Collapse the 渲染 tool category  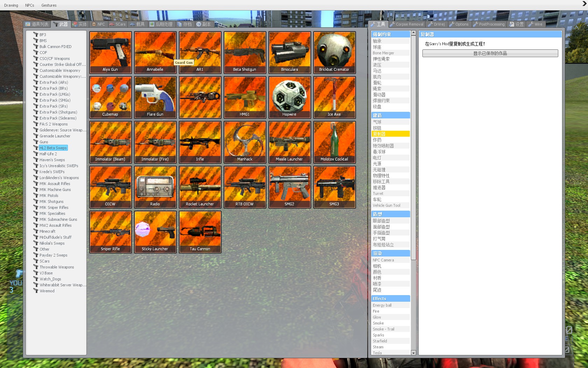(x=391, y=253)
